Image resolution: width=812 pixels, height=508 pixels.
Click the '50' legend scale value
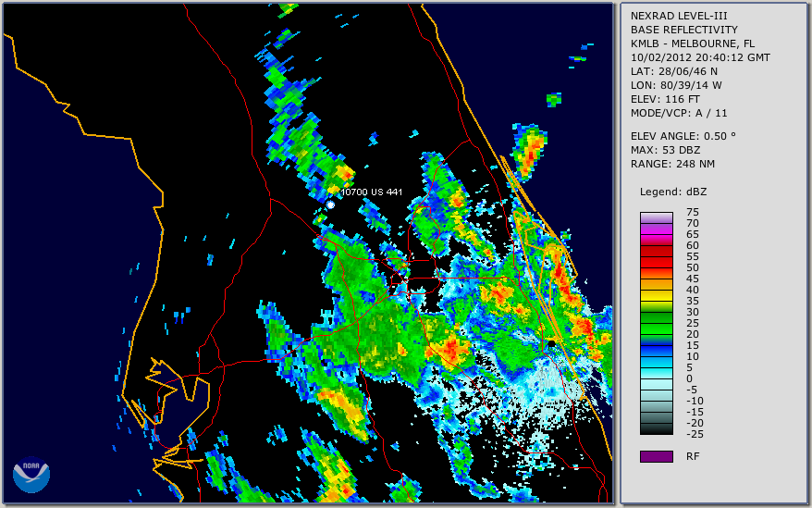[x=693, y=267]
